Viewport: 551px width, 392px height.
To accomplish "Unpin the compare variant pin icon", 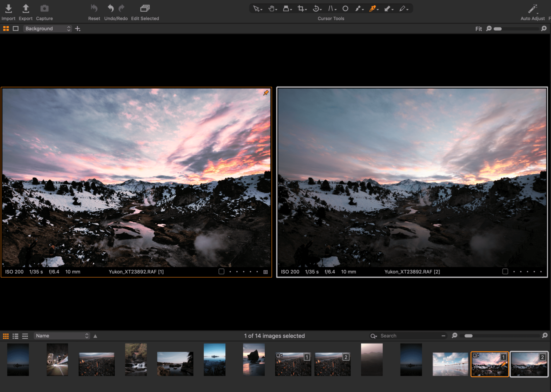I will click(265, 92).
